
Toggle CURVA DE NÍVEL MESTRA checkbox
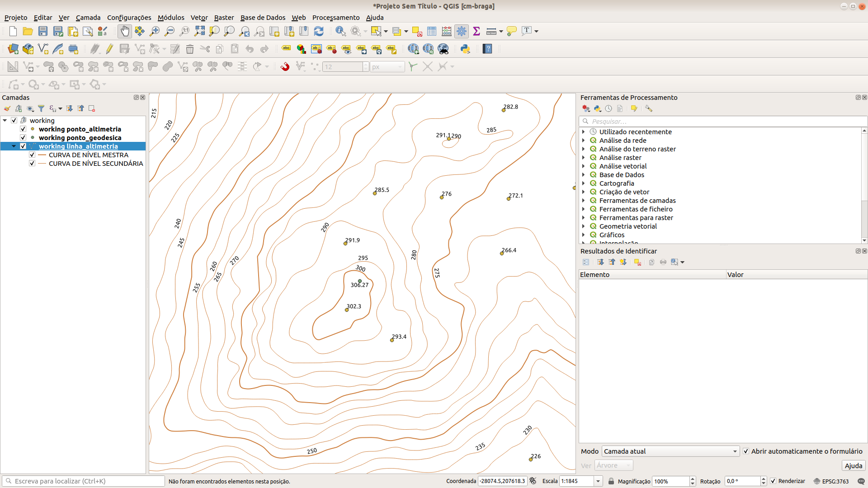click(x=32, y=155)
